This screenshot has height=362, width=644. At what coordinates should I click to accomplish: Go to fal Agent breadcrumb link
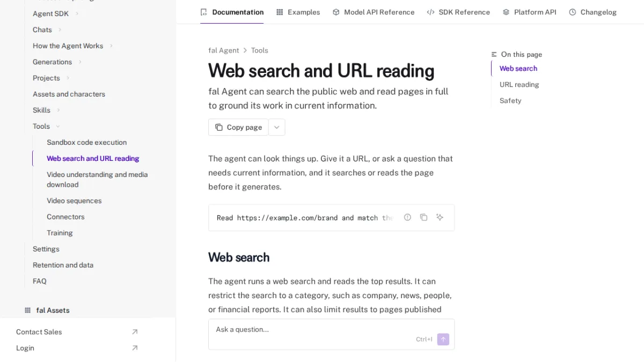click(224, 50)
